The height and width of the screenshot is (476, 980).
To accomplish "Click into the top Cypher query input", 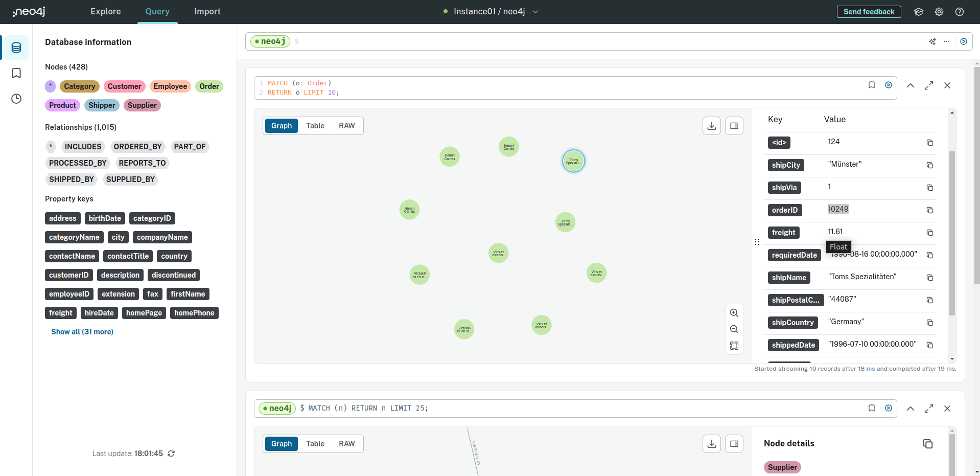I will 608,41.
